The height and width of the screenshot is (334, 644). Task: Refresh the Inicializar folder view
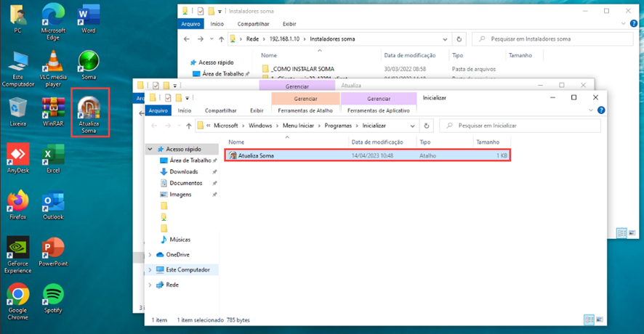click(x=427, y=126)
